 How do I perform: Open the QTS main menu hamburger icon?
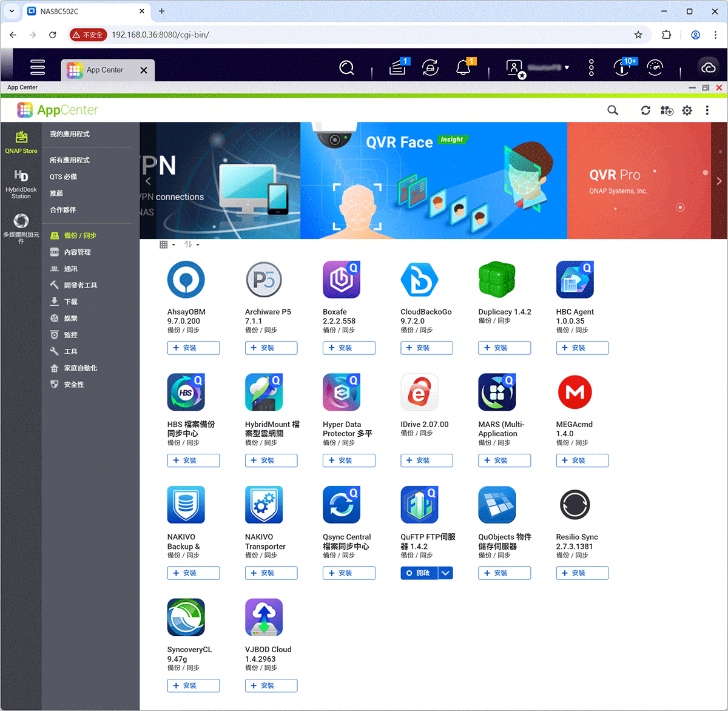pyautogui.click(x=38, y=67)
